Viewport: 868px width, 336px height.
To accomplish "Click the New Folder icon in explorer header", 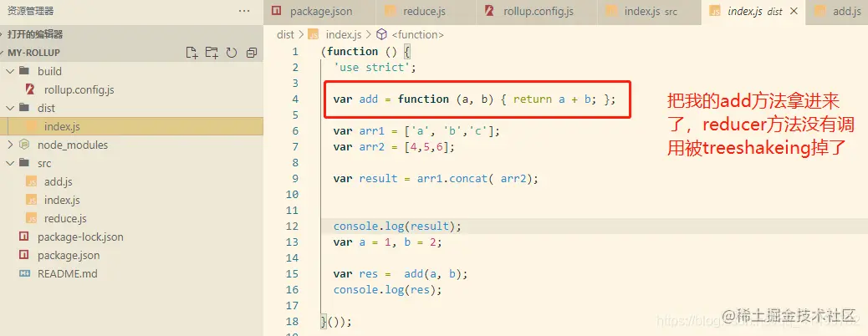I will click(x=212, y=53).
